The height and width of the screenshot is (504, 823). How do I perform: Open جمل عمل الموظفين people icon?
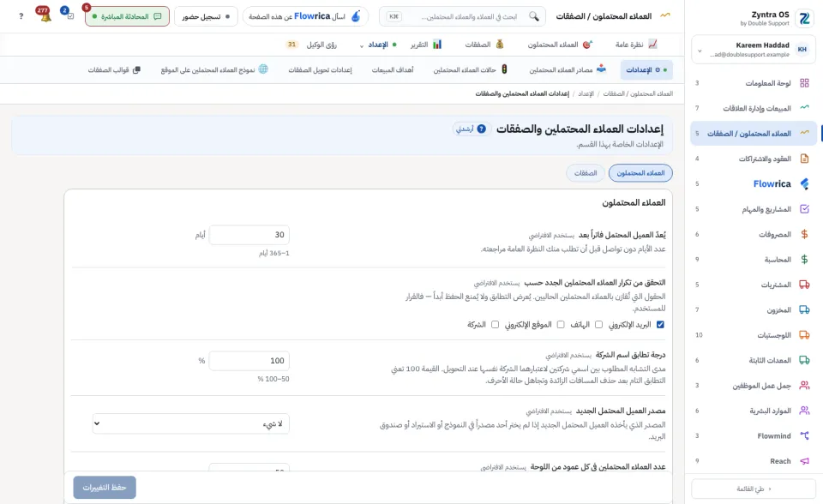[x=804, y=386]
